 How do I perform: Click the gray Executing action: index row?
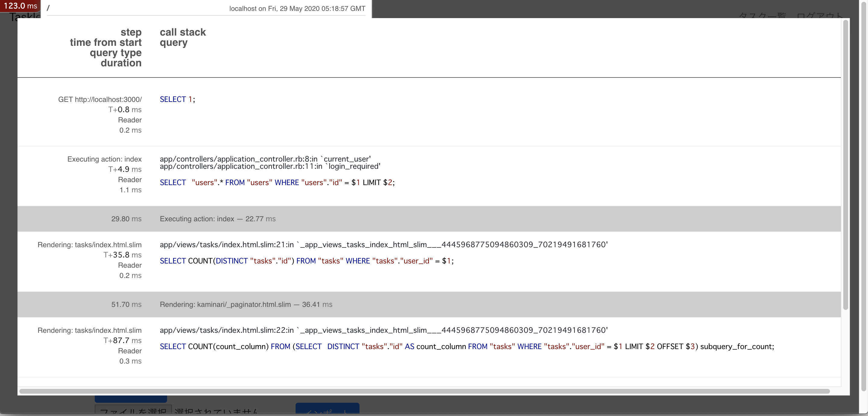click(x=218, y=219)
